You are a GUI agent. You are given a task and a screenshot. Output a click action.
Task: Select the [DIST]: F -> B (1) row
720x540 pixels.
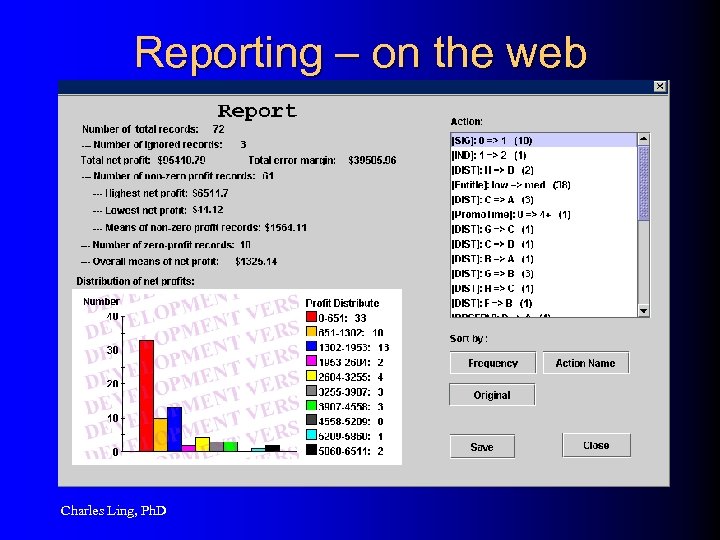(544, 303)
